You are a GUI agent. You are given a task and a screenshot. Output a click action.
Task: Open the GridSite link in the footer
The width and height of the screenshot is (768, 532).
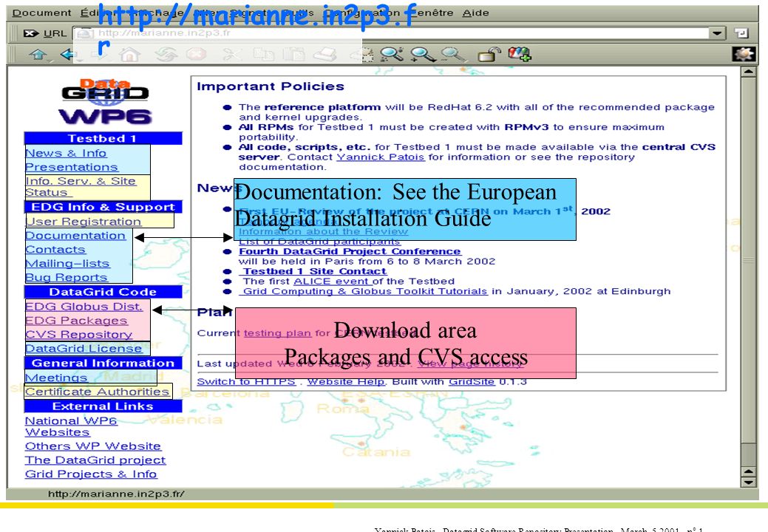pyautogui.click(x=472, y=382)
